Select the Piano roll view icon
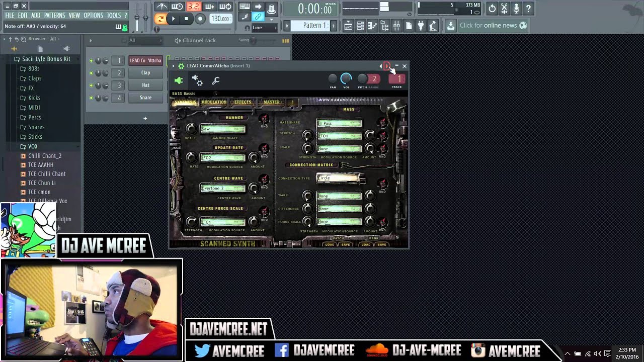 (x=372, y=25)
